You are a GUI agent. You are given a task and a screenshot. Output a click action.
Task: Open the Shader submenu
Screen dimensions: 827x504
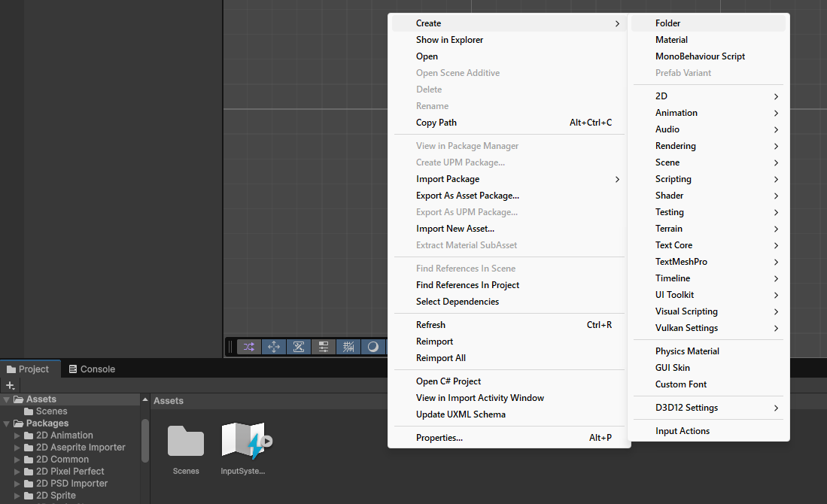click(x=708, y=196)
